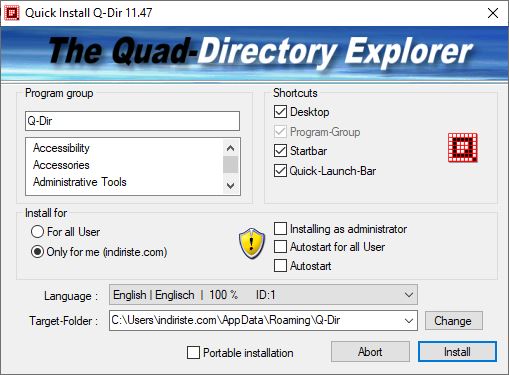
Task: Open the Language dropdown list
Action: click(x=263, y=295)
